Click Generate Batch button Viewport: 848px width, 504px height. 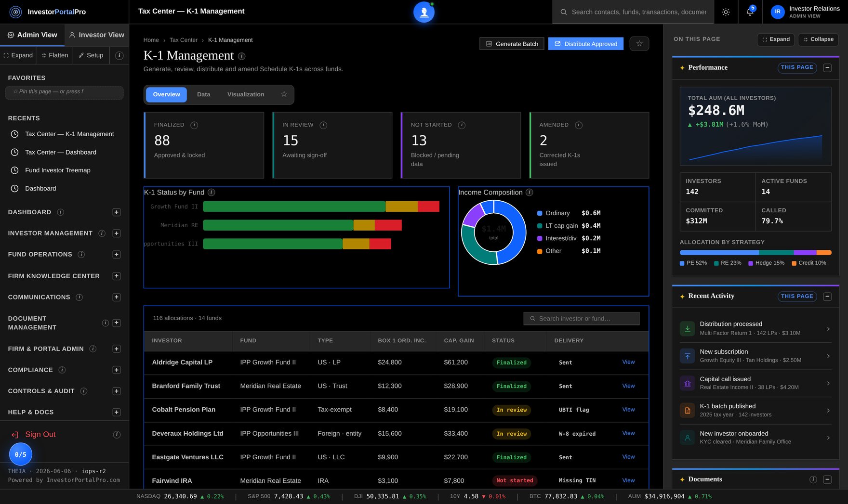512,44
